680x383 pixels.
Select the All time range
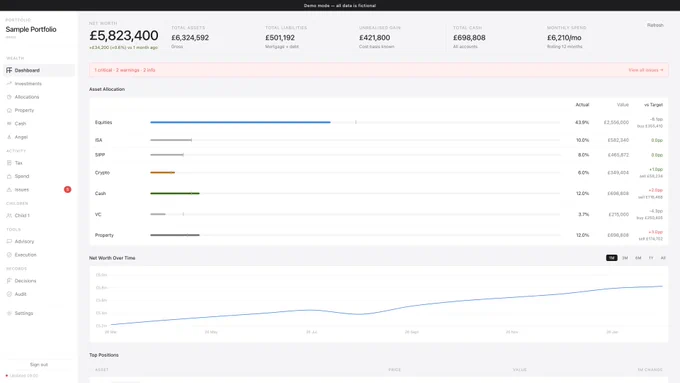pos(663,258)
